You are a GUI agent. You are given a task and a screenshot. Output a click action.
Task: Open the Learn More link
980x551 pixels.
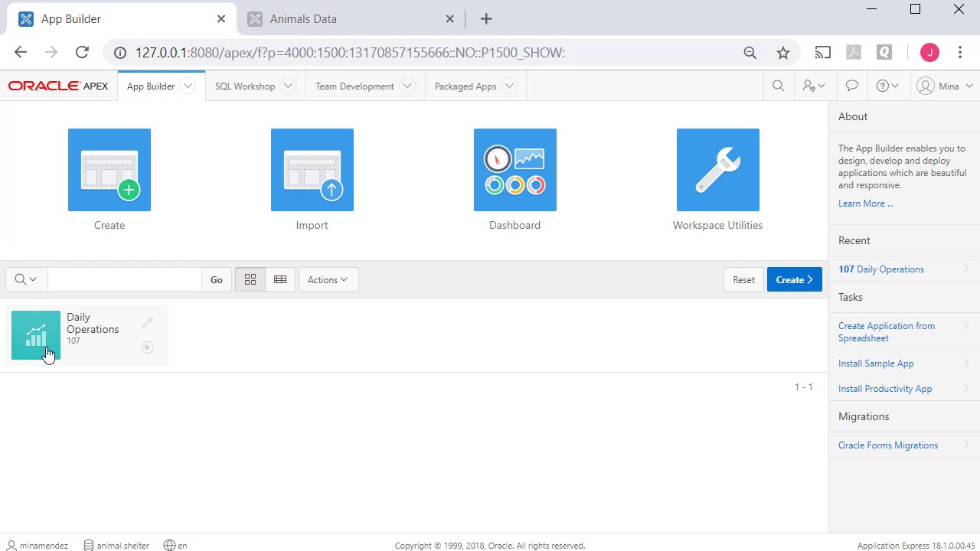[x=865, y=204]
